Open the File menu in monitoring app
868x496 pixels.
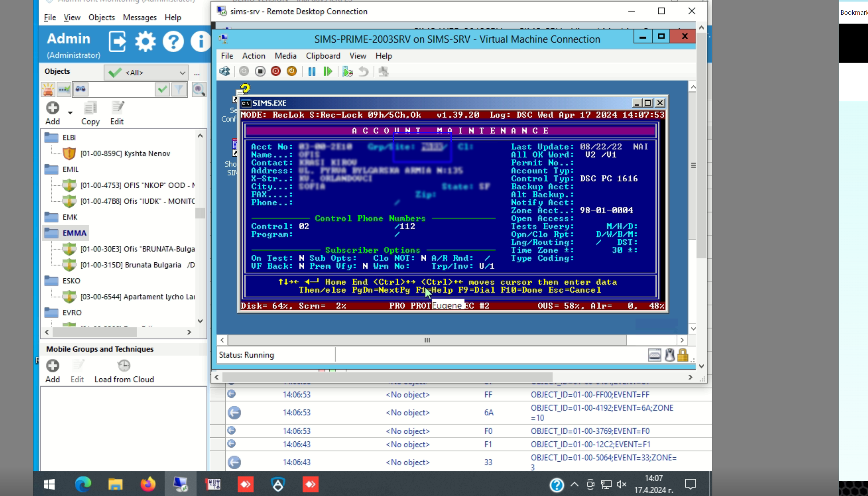pos(50,17)
